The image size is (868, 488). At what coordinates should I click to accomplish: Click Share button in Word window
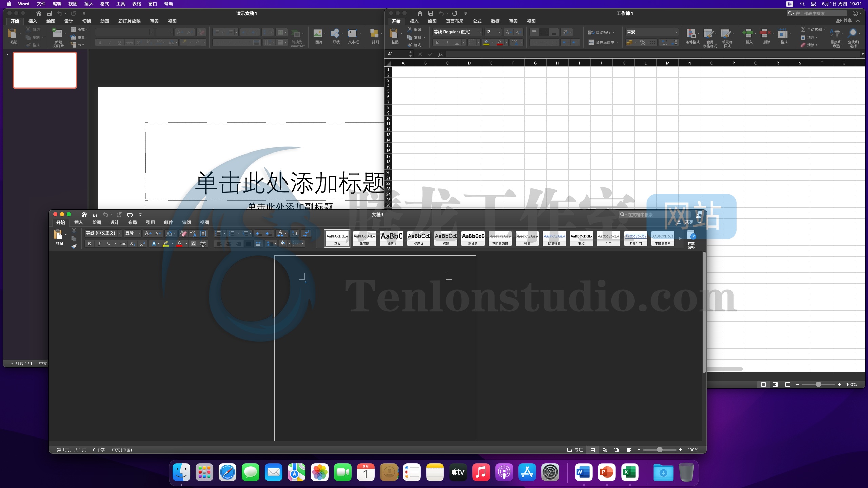click(x=685, y=222)
